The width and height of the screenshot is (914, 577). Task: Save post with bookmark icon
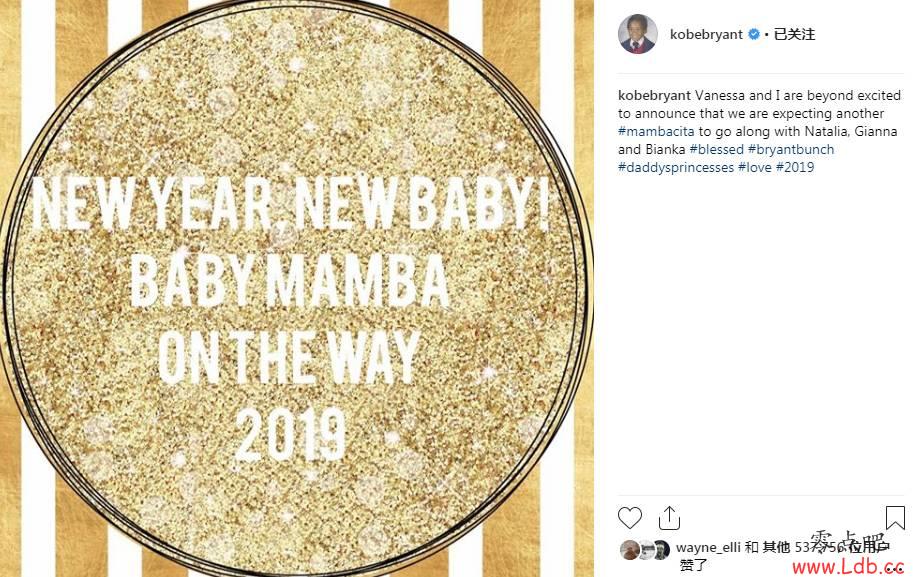click(x=895, y=518)
